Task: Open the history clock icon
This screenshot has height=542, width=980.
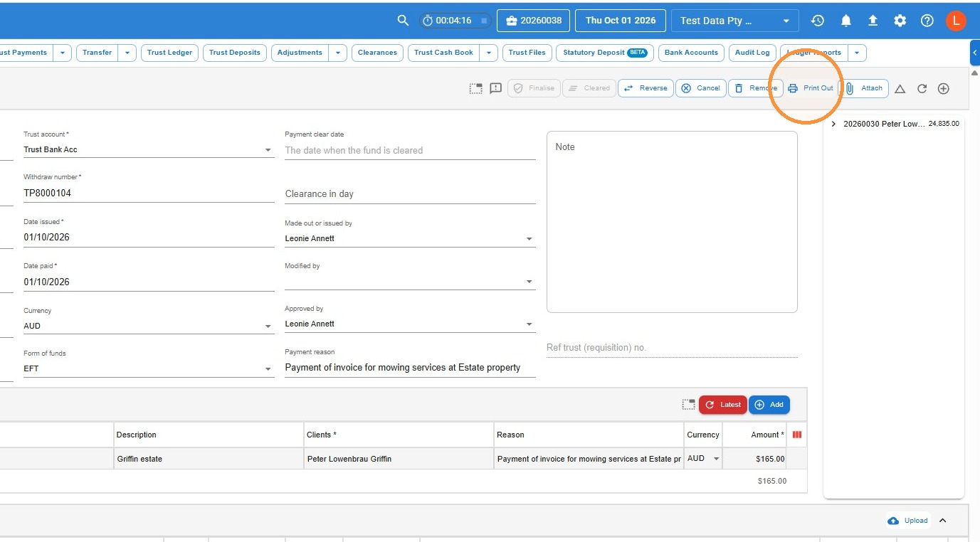Action: [818, 21]
